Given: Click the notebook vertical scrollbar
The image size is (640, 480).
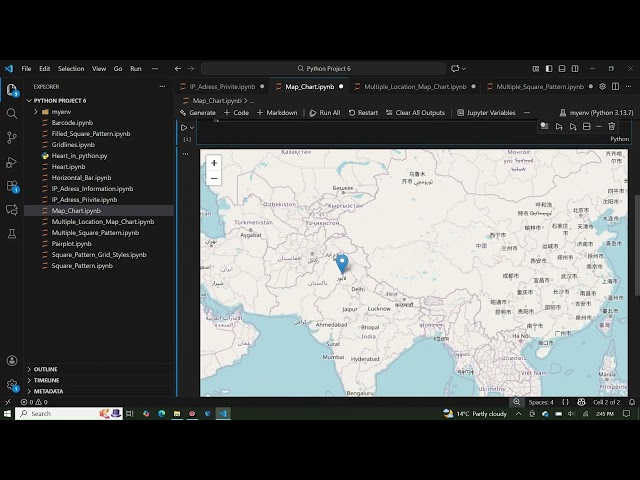Looking at the screenshot, I should 637,245.
